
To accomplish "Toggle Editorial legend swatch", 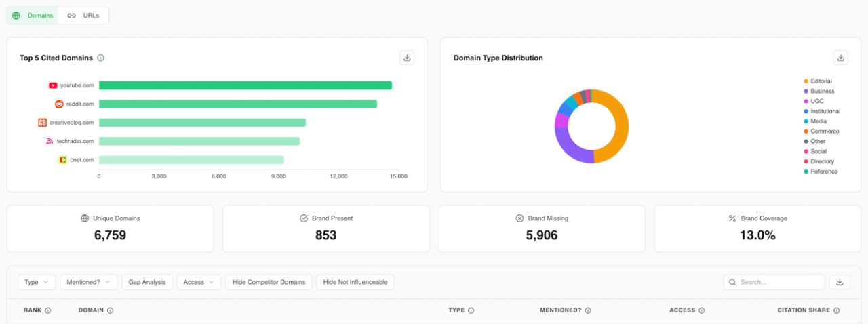I will click(806, 81).
